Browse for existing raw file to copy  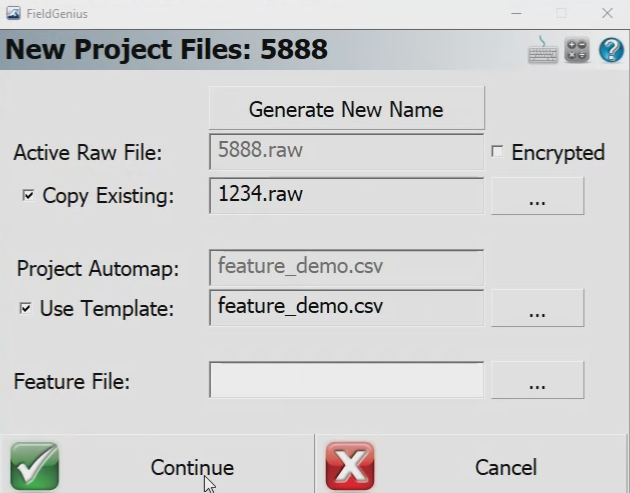tap(537, 196)
